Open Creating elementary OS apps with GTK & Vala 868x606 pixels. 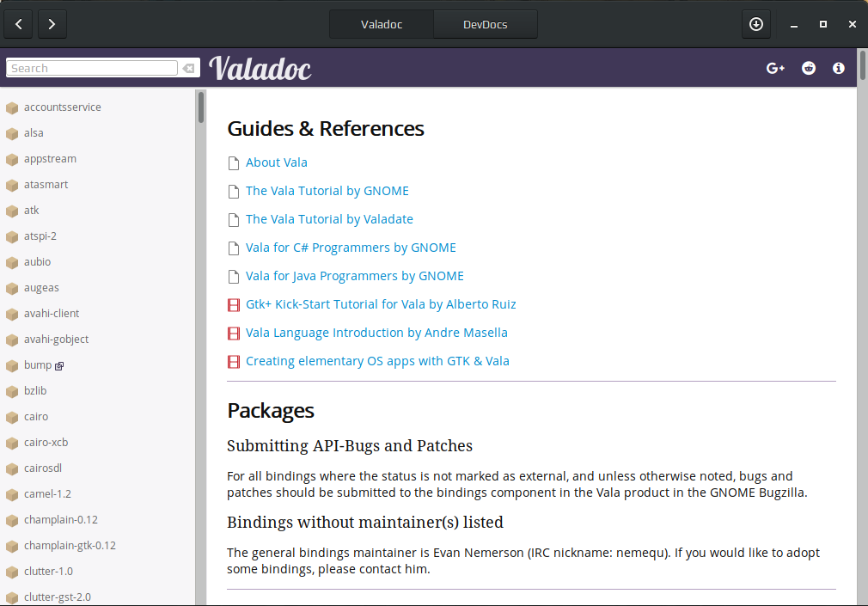[x=377, y=361]
